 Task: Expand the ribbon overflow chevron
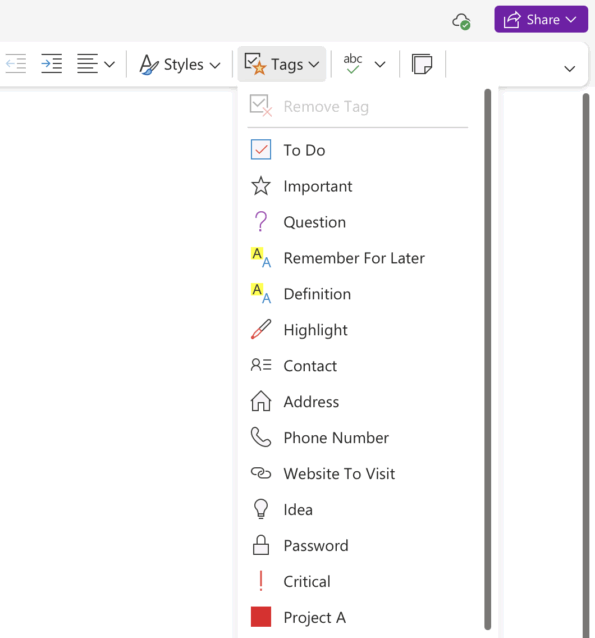tap(569, 68)
